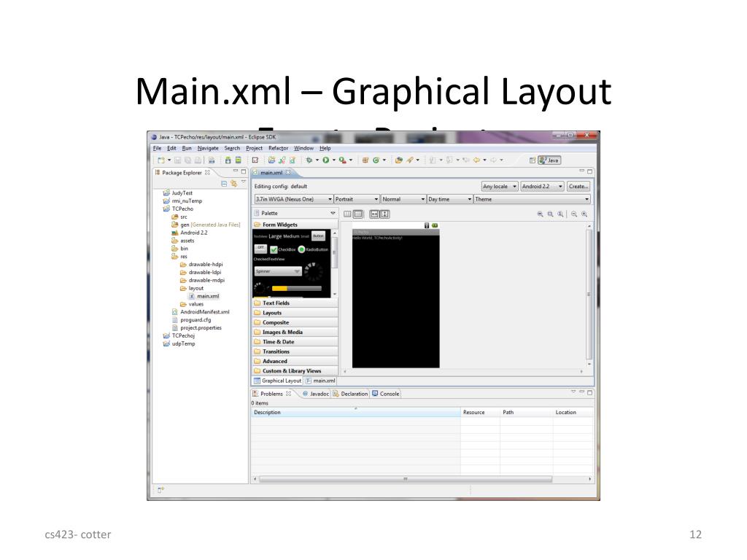Open the Android AVD manager device icon
747x560 pixels.
(x=239, y=160)
